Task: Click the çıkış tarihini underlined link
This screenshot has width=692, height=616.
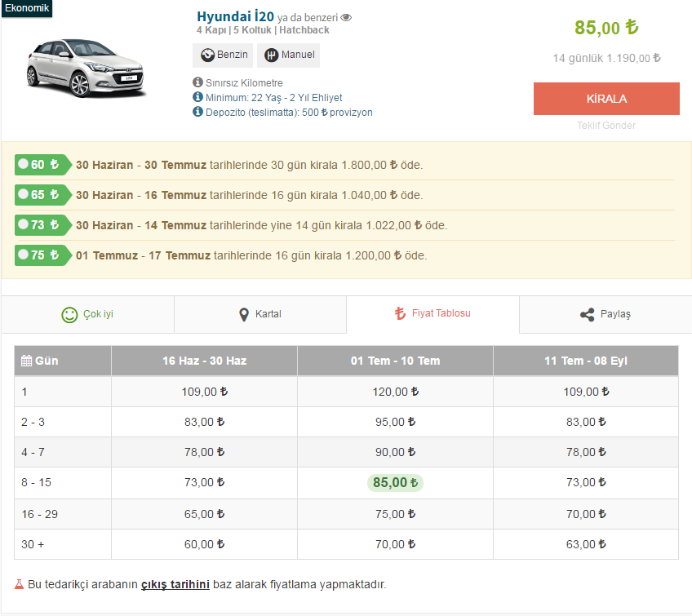Action: pos(175,584)
